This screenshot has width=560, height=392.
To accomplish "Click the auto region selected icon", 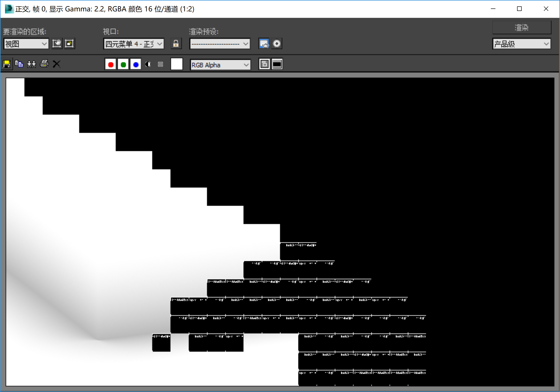I will click(x=70, y=44).
